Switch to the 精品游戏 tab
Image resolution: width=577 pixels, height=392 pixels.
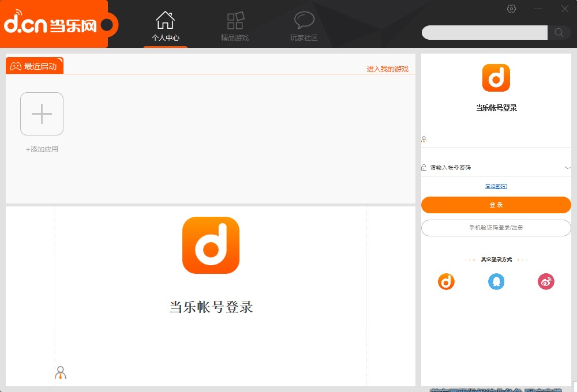pyautogui.click(x=235, y=26)
